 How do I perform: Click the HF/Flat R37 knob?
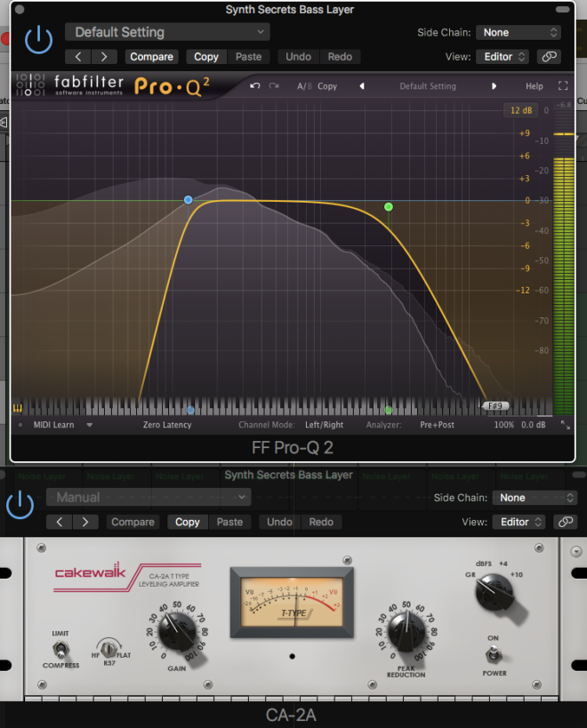coord(109,648)
